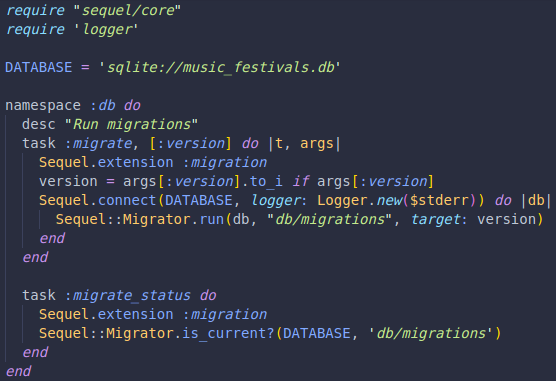Click the 'sqlite://music_festivals.db' string

tap(220, 67)
